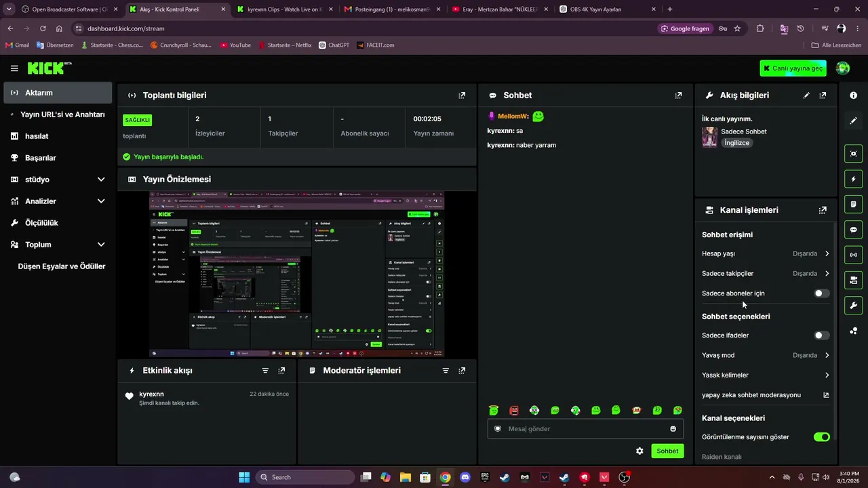The height and width of the screenshot is (488, 868).
Task: Toggle channel actions widget in right rail
Action: [x=853, y=280]
